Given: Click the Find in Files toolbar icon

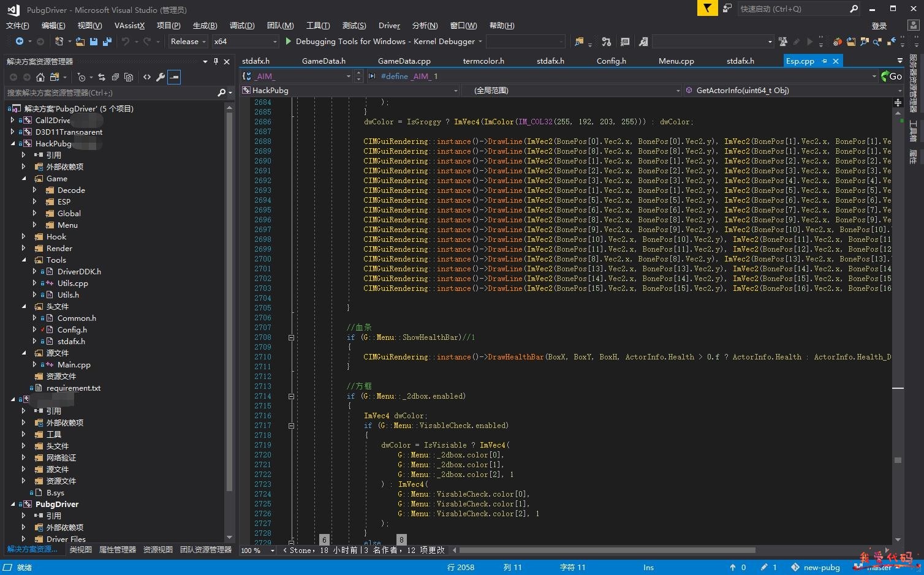Looking at the screenshot, I should click(580, 42).
